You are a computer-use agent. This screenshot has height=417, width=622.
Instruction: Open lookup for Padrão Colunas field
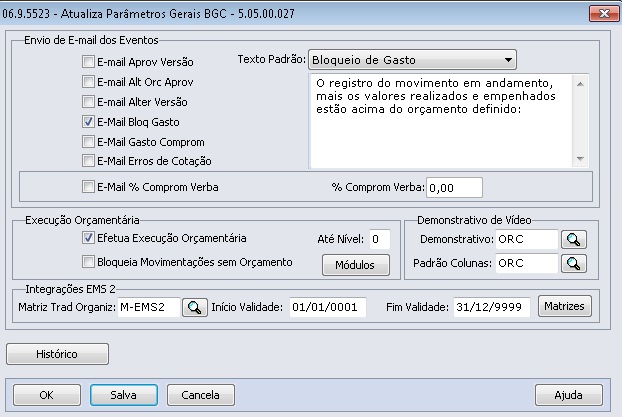pos(574,263)
